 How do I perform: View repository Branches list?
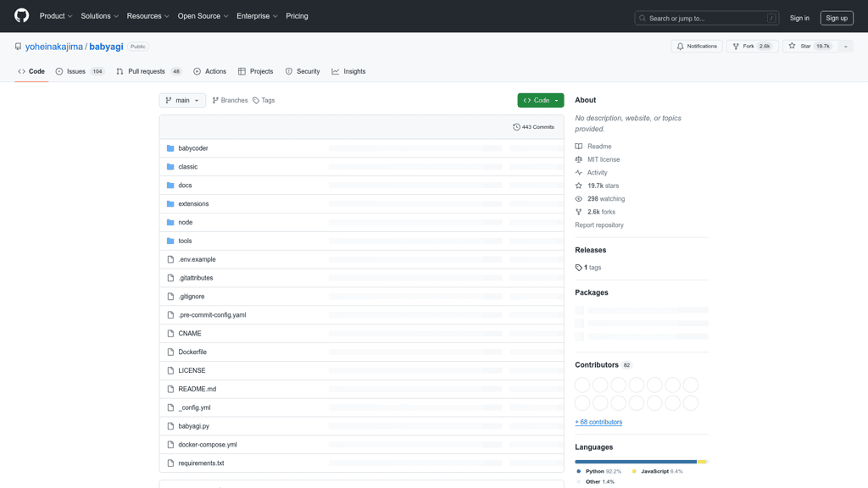pyautogui.click(x=230, y=100)
